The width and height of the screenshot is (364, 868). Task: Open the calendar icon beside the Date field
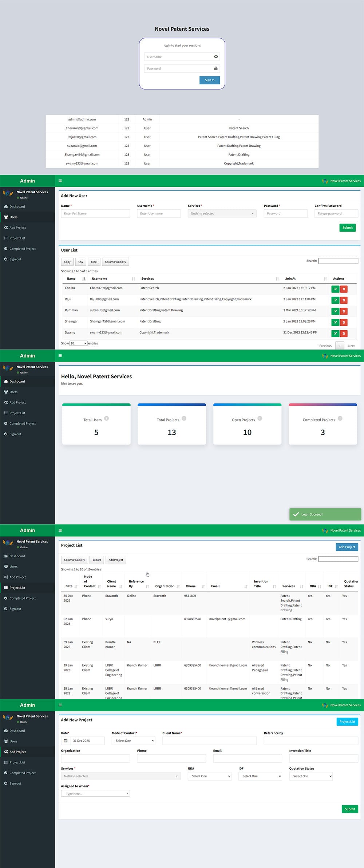click(66, 741)
